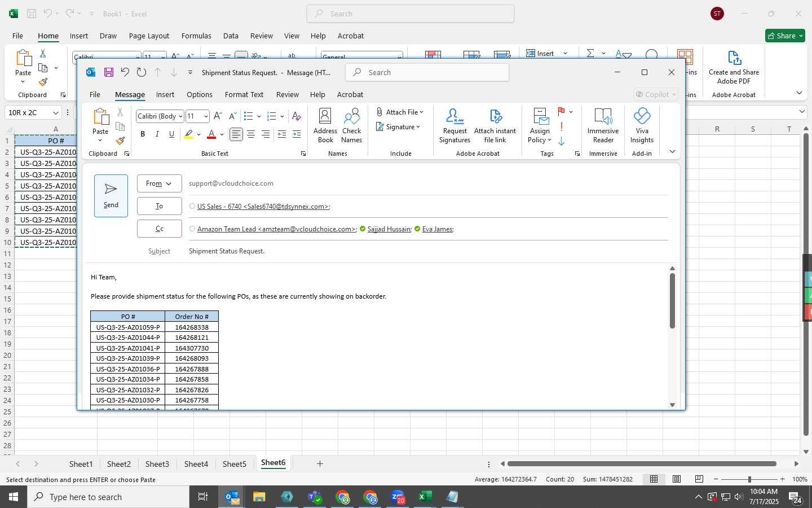This screenshot has width=812, height=508.
Task: Center message text
Action: (251, 134)
